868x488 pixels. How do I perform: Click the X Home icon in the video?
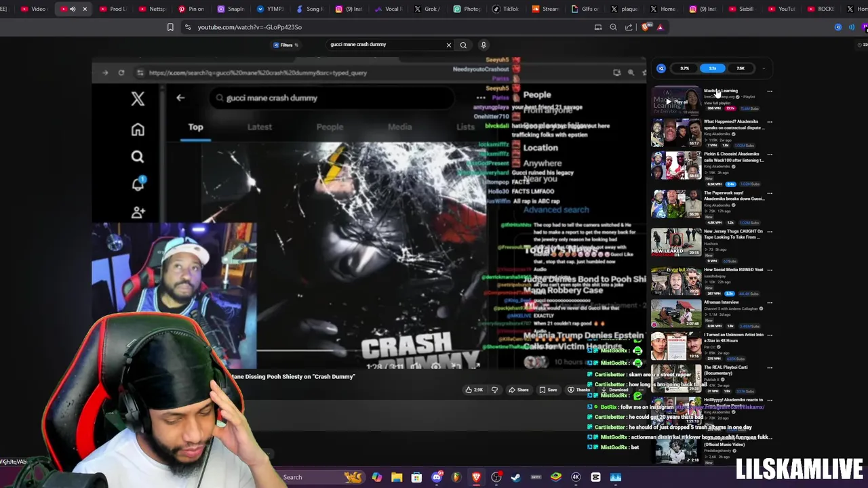coord(138,129)
